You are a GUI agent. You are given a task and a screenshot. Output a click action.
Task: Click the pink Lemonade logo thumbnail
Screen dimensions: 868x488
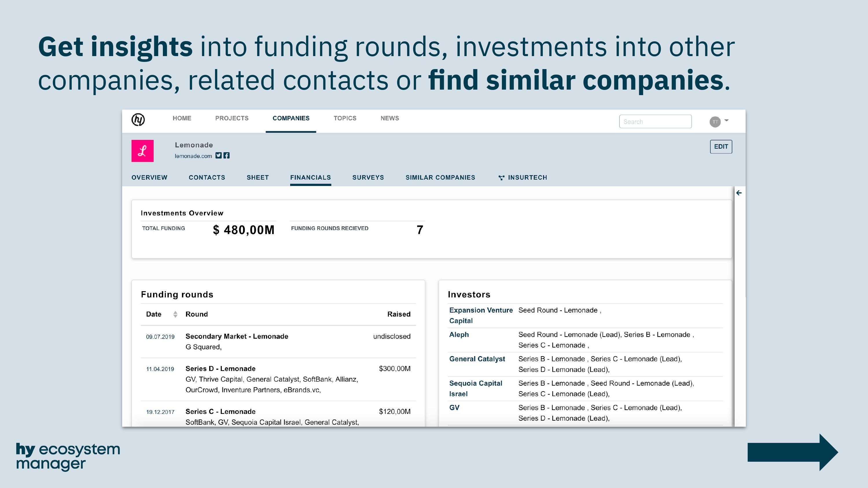(143, 151)
